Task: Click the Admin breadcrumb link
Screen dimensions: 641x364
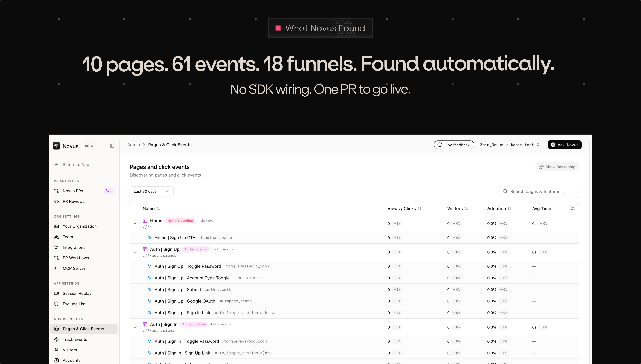Action: tap(134, 145)
